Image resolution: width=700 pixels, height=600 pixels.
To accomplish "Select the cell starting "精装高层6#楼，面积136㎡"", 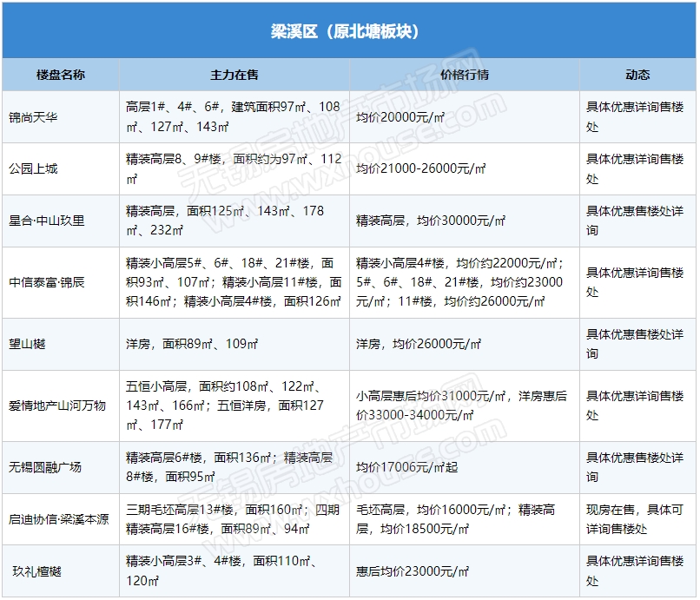I will point(234,467).
